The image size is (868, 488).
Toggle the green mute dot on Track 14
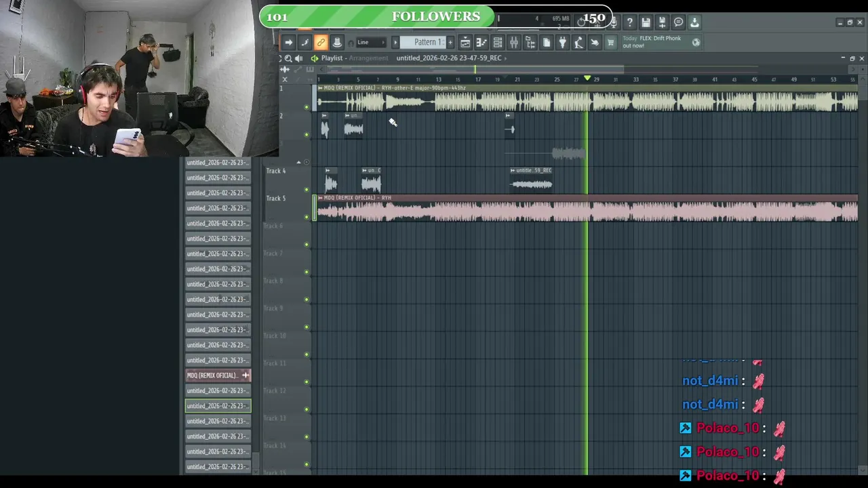307,464
